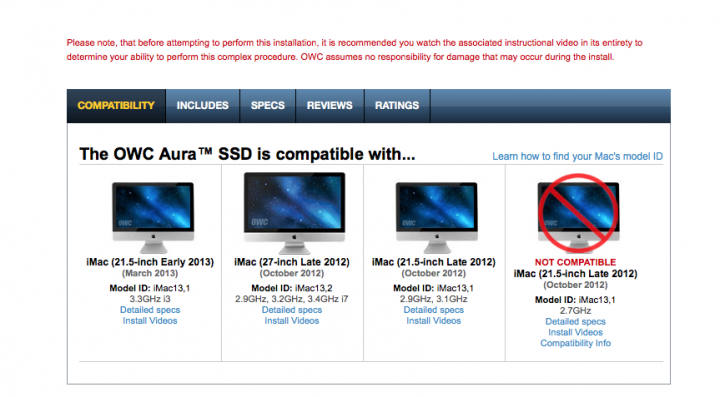This screenshot has width=720, height=397.
Task: Open Detailed specs for 2.9GHz, 3.1GHz iMac
Action: coord(434,310)
